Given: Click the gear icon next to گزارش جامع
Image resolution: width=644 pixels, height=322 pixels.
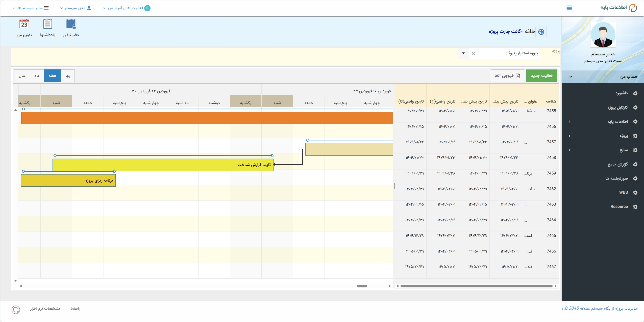Looking at the screenshot, I should (635, 164).
